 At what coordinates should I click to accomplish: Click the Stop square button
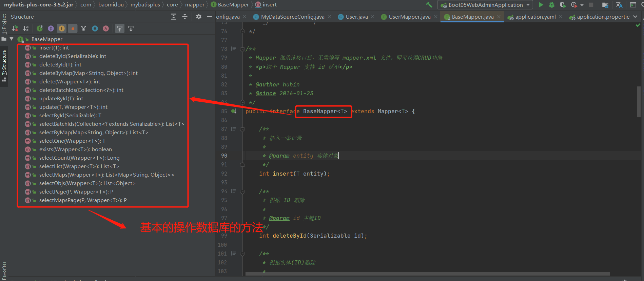pos(591,5)
